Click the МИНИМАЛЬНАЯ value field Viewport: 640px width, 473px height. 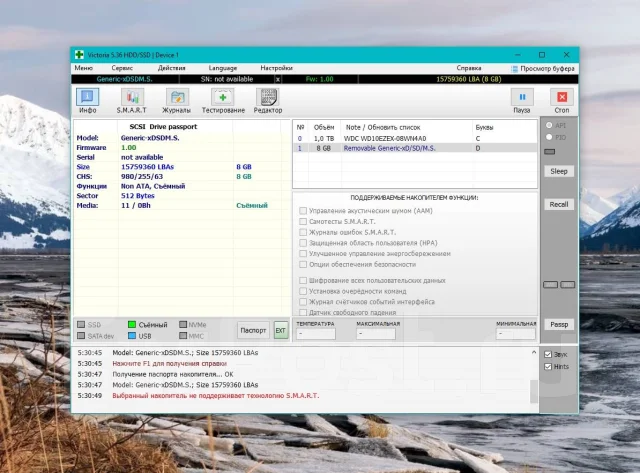pos(516,334)
